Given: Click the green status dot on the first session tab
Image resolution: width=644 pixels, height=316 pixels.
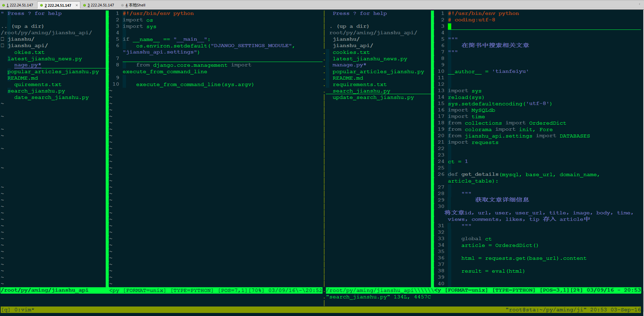Looking at the screenshot, I should tap(3, 5).
